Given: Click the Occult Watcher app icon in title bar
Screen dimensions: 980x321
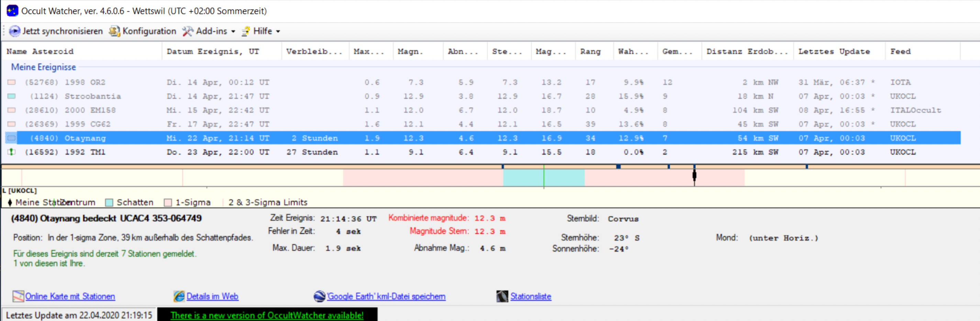Looking at the screenshot, I should (12, 11).
